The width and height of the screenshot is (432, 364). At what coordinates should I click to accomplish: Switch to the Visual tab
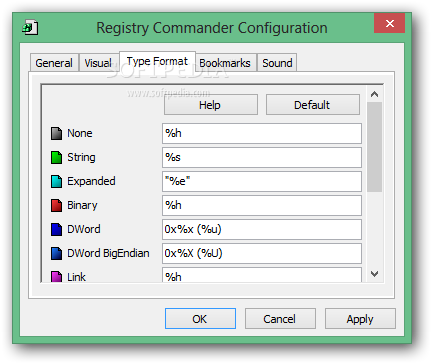pyautogui.click(x=99, y=63)
